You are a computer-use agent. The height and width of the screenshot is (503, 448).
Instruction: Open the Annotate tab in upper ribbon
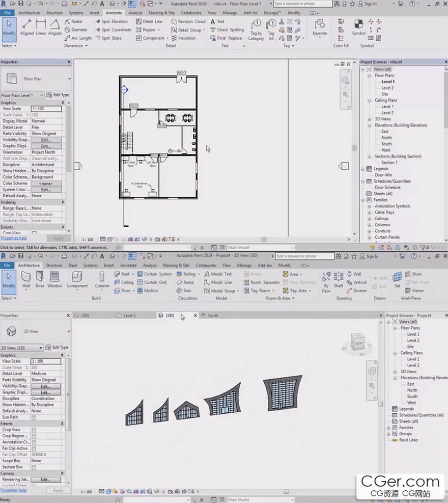point(114,13)
